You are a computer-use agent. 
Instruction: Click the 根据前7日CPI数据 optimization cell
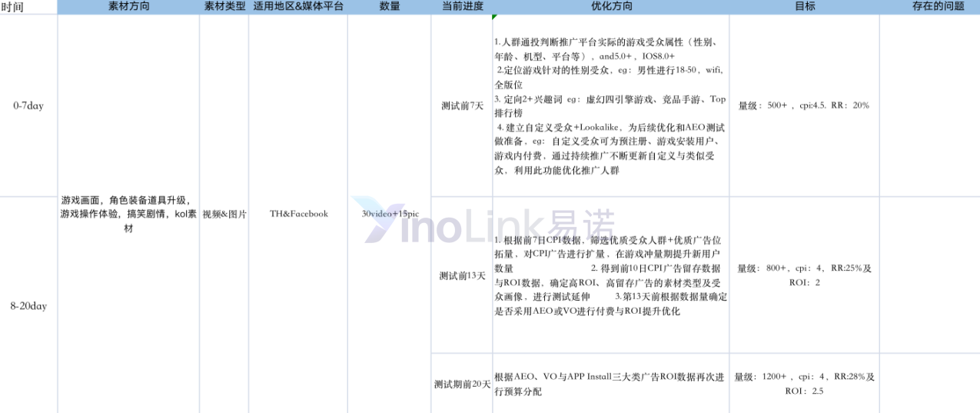[610, 275]
